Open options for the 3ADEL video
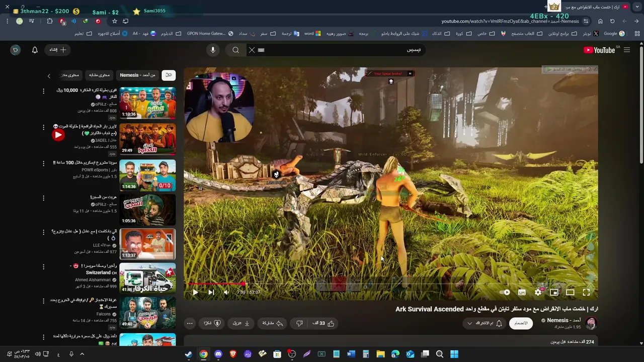Image resolution: width=644 pixels, height=362 pixels. (43, 127)
